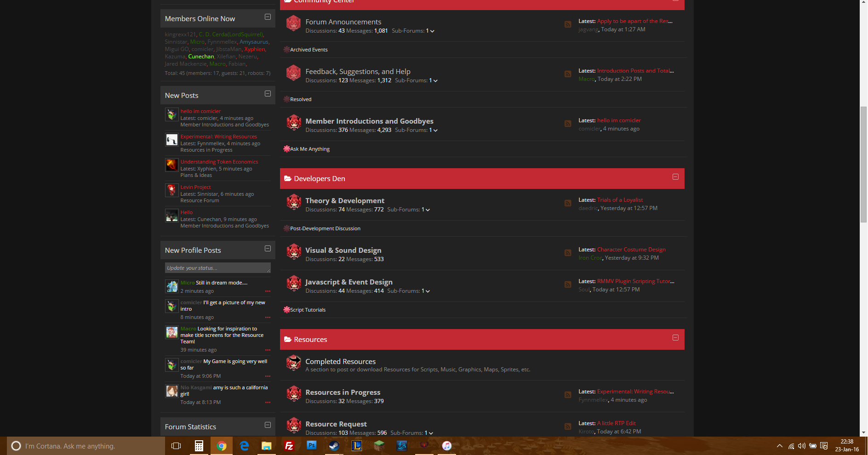The width and height of the screenshot is (868, 455).
Task: Show hidden system tray icons
Action: coord(779,446)
